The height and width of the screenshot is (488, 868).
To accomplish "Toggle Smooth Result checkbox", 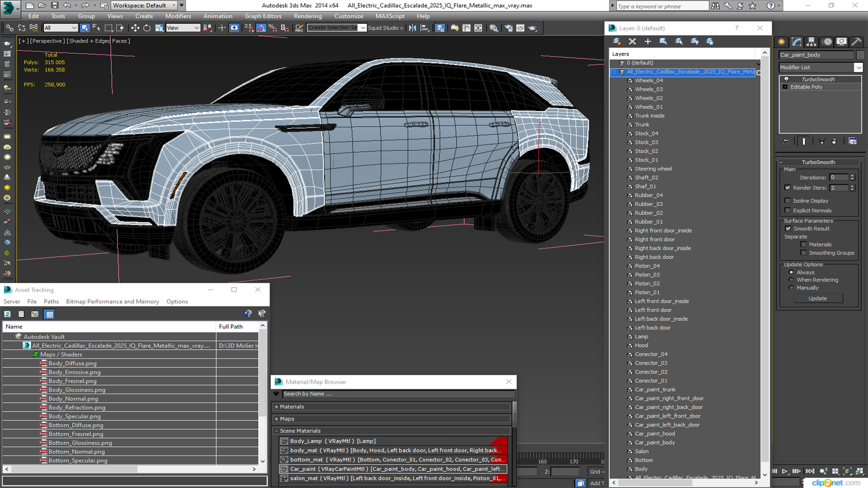I will (x=788, y=229).
